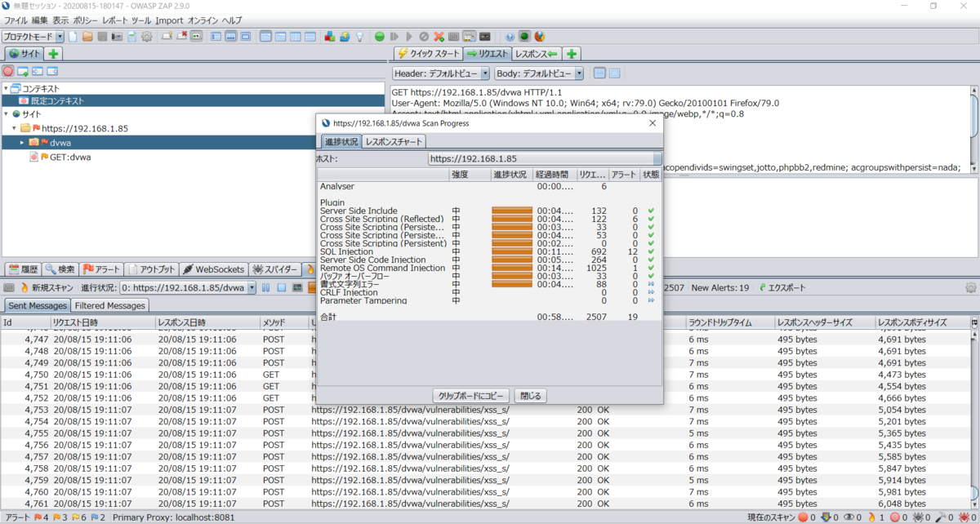Viewport: 980px width, 524px height.
Task: Expand the dvwa folder tree node
Action: [22, 142]
